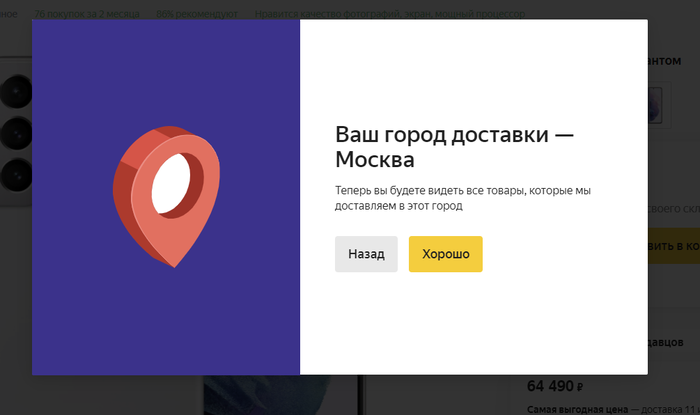Image resolution: width=700 pixels, height=415 pixels.
Task: Click the price 64 490 ₽
Action: pos(555,386)
